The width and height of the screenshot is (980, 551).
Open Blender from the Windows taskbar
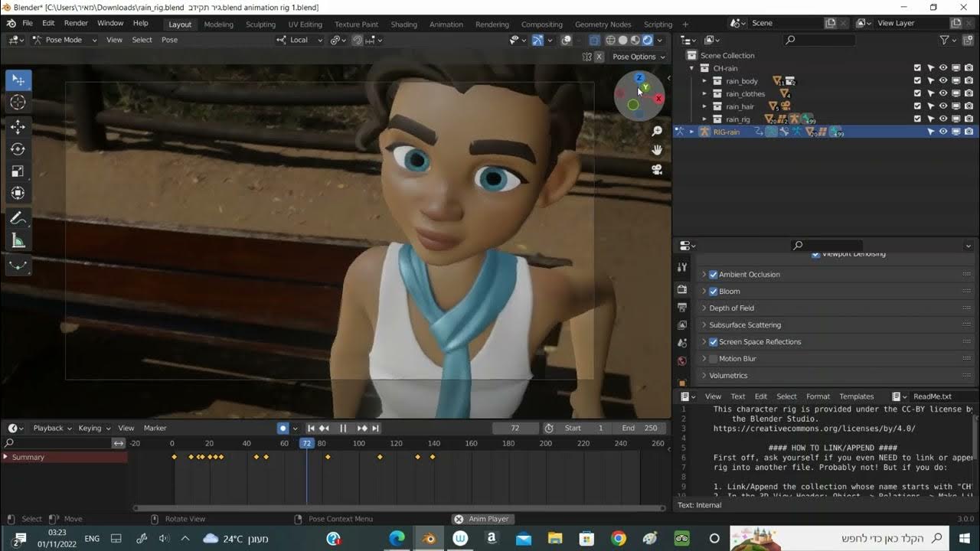(428, 539)
